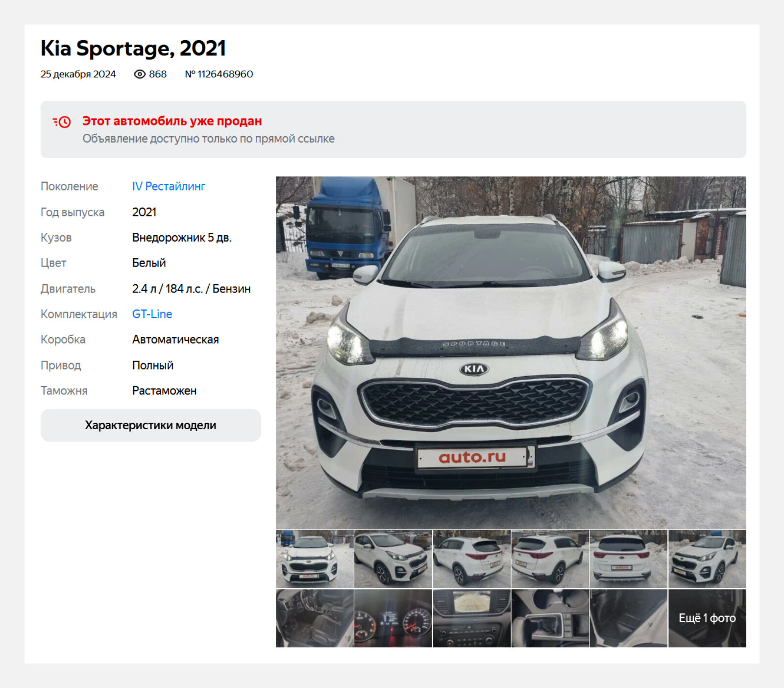Select the front three-quarter thumbnail facing right
Image resolution: width=784 pixels, height=688 pixels.
pyautogui.click(x=393, y=559)
